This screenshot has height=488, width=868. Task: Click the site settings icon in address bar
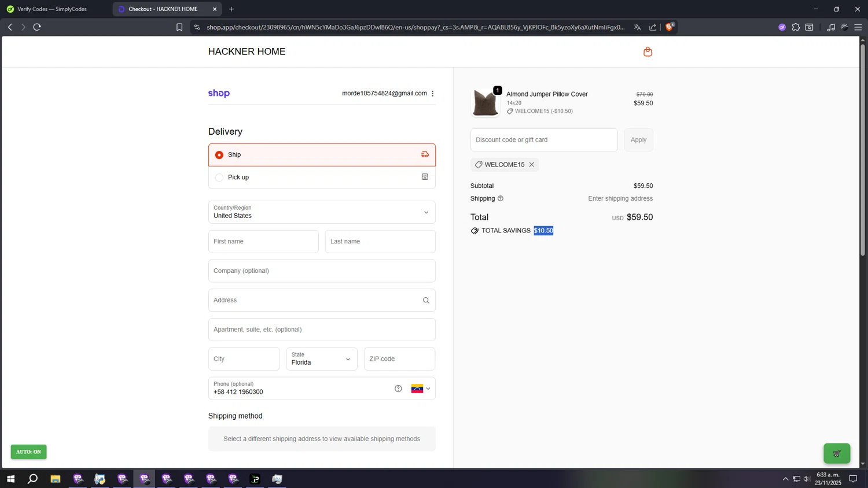(x=197, y=27)
